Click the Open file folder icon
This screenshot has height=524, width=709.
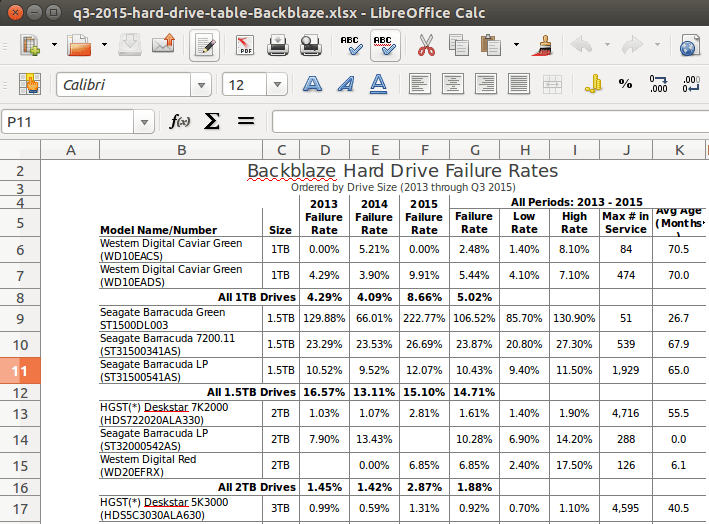(x=79, y=45)
